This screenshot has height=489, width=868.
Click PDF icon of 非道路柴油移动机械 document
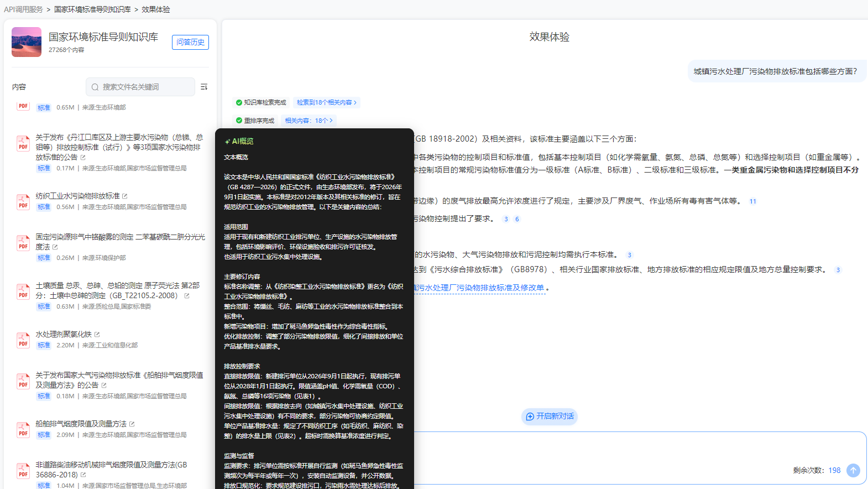click(x=23, y=470)
